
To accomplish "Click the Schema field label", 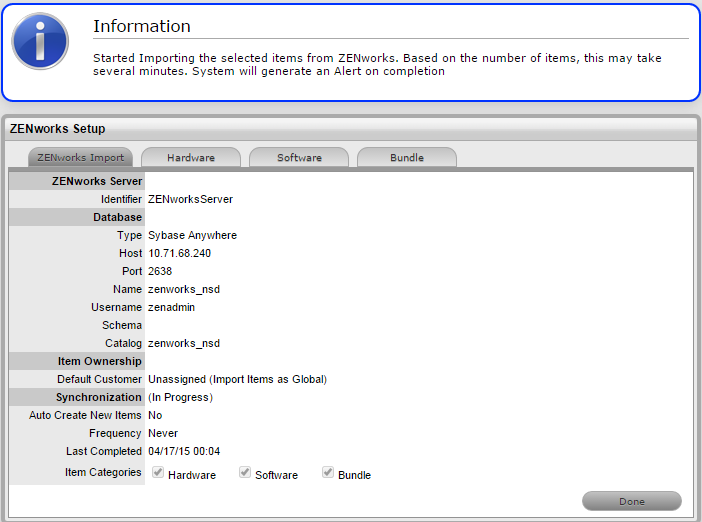I will tap(122, 325).
